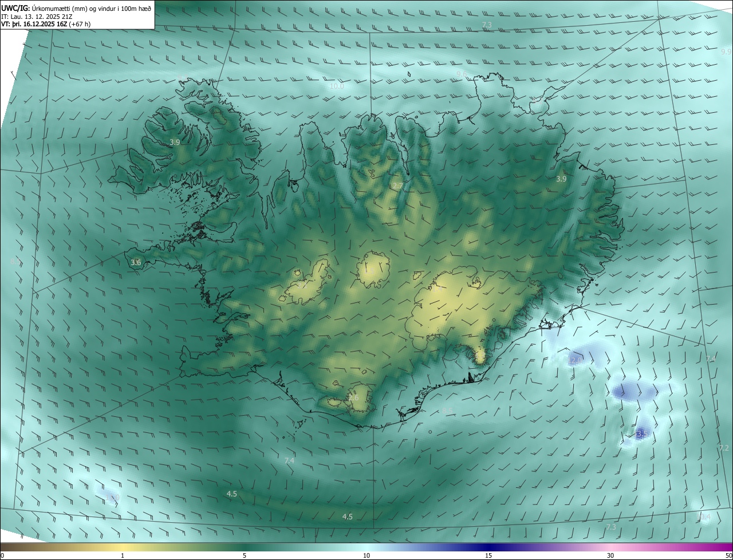733x560 pixels.
Task: Click the 2.7 value label in North Iceland
Action: point(397,186)
